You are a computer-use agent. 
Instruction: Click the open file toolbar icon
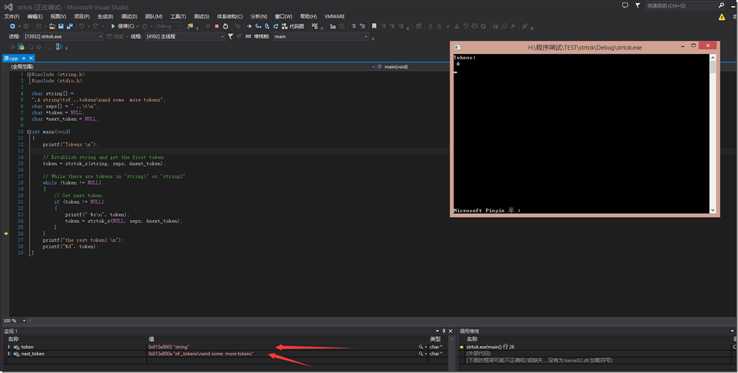coord(52,26)
